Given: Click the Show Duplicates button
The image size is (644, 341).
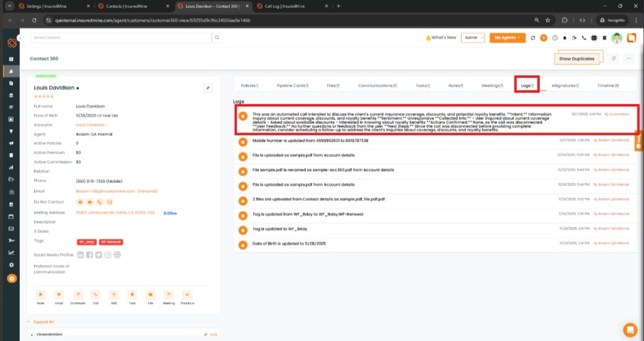Looking at the screenshot, I should pos(578,58).
